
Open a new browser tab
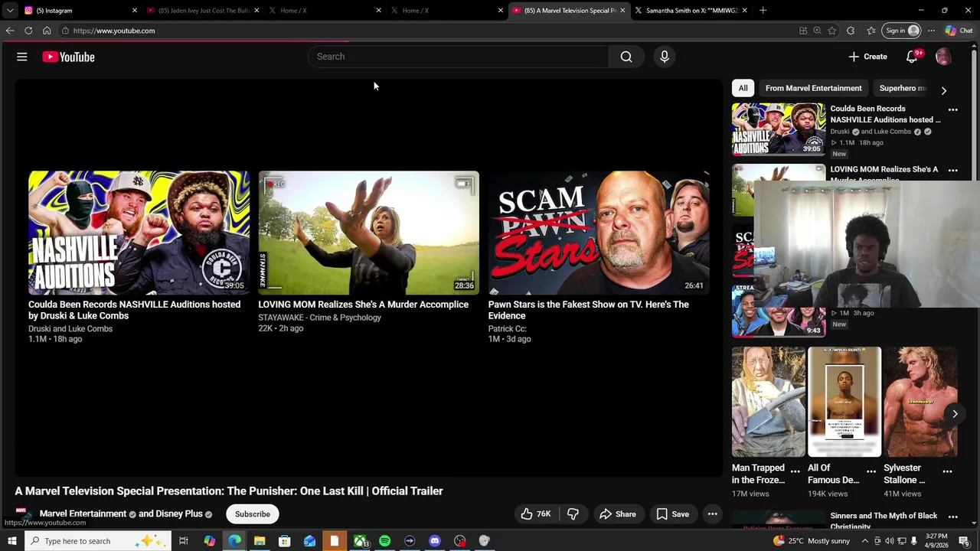763,11
